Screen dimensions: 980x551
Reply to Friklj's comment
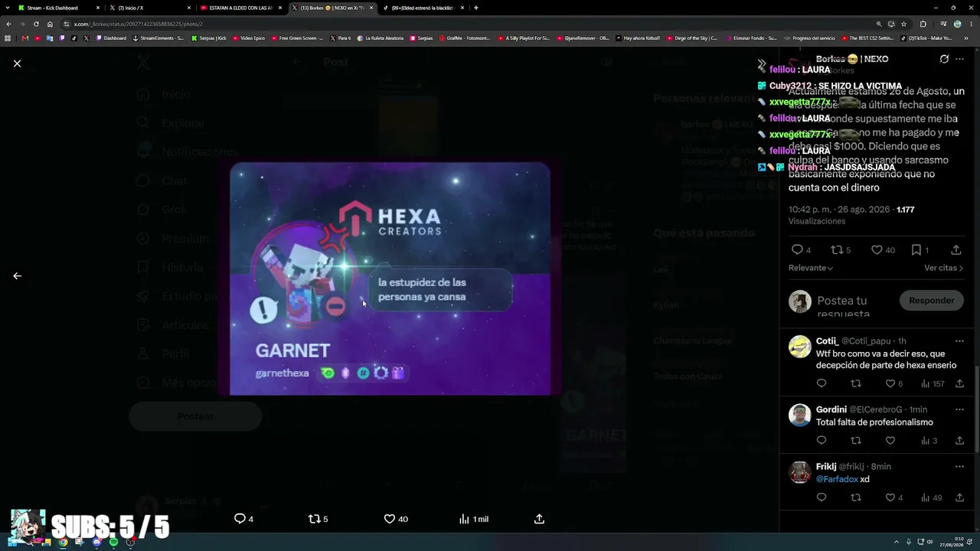tap(822, 497)
